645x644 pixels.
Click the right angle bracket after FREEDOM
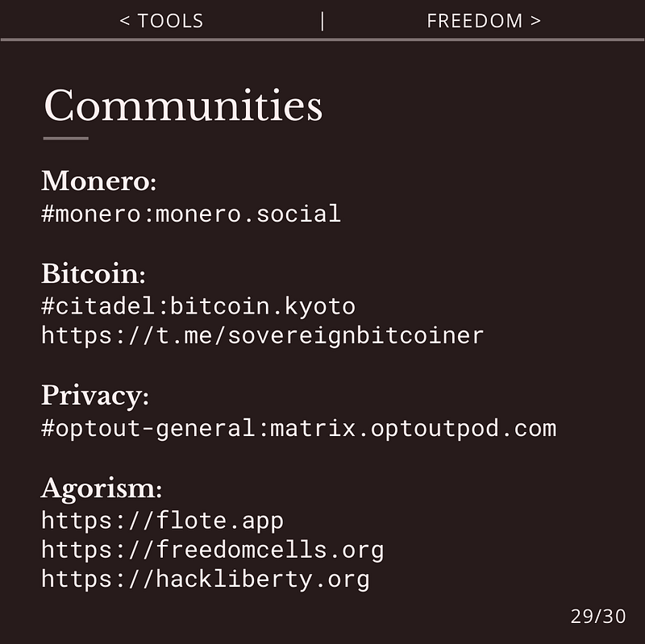[x=535, y=21]
